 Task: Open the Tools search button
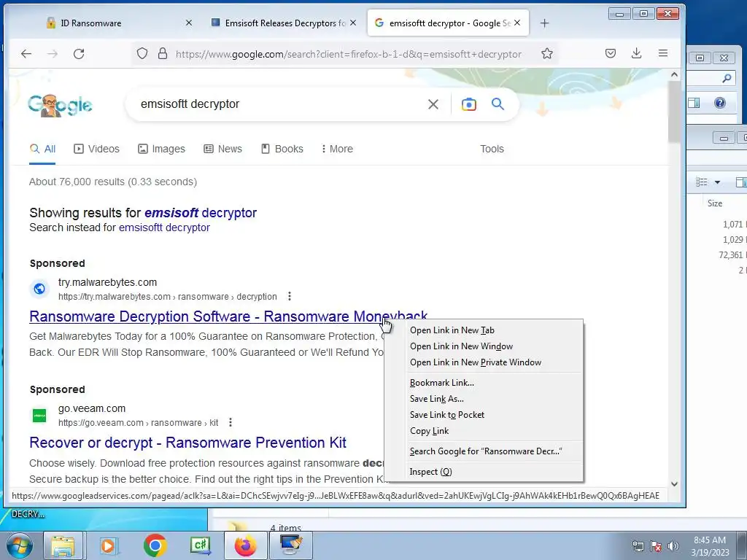pyautogui.click(x=492, y=149)
